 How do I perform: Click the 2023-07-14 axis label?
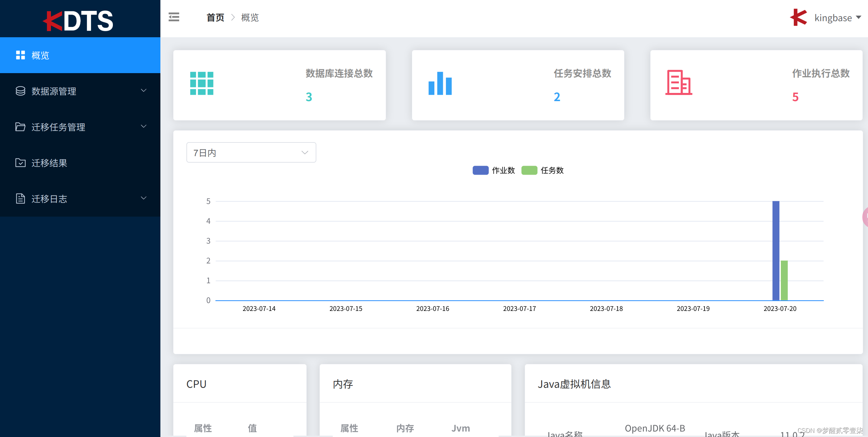(x=259, y=309)
